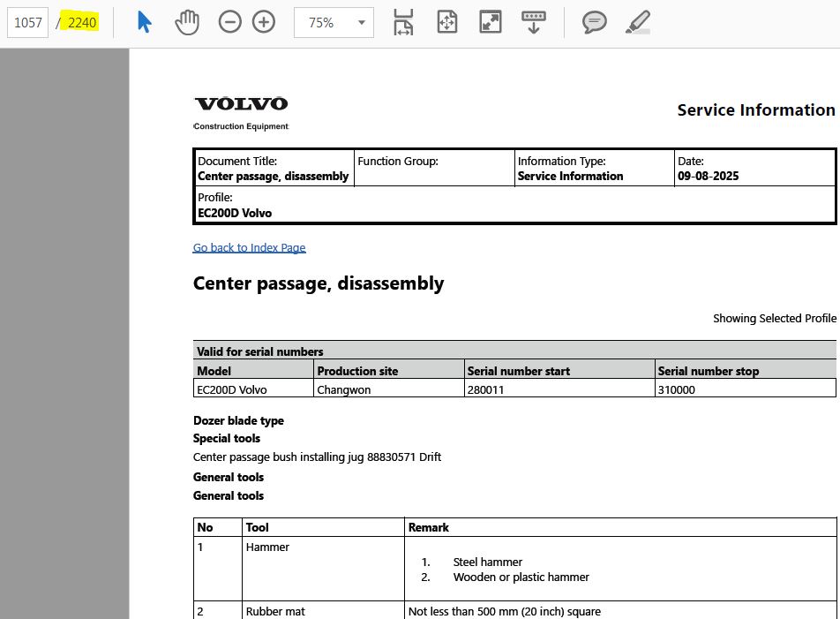Select the highlight text pen tool
Image resolution: width=840 pixels, height=619 pixels.
[638, 22]
